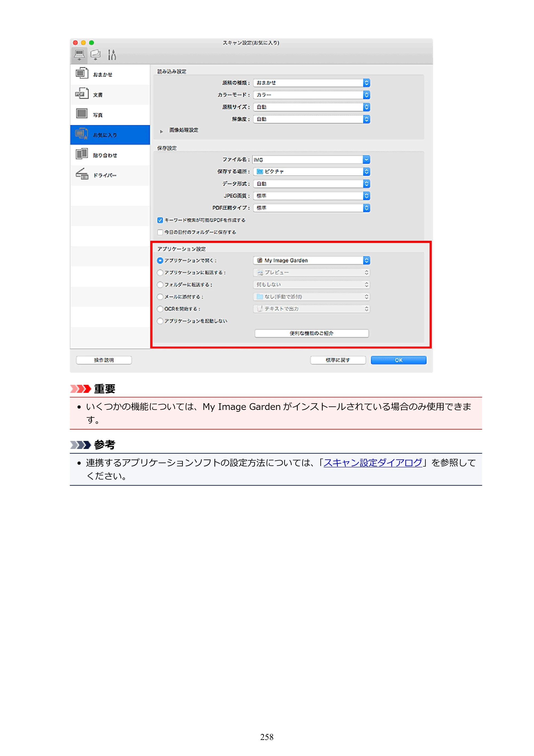534x756 pixels.
Task: Select メールに添付する radio button
Action: 160,297
